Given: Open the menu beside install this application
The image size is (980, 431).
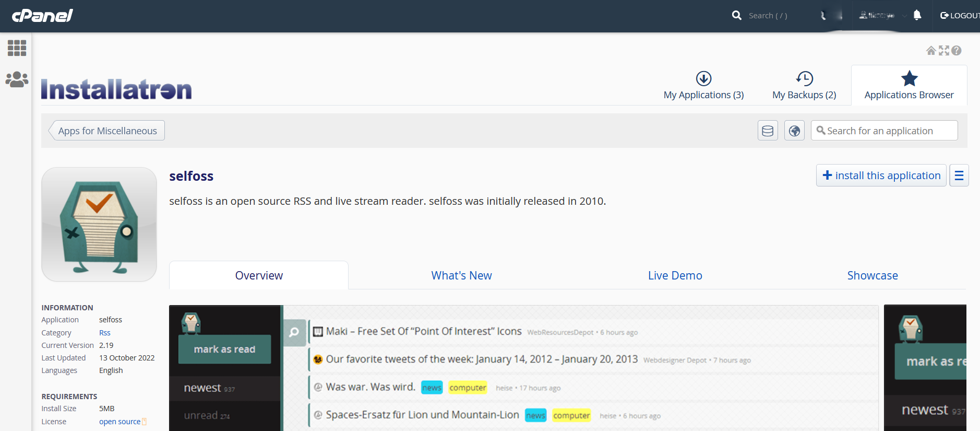Looking at the screenshot, I should [959, 176].
